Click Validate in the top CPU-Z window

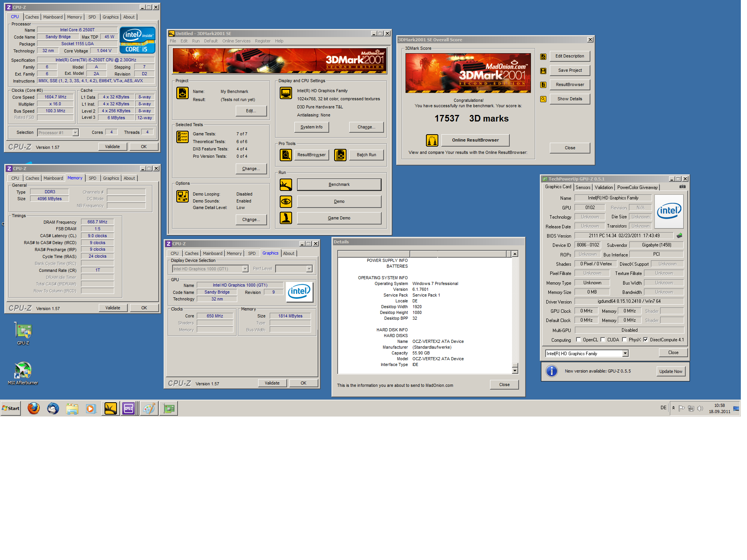click(x=112, y=147)
